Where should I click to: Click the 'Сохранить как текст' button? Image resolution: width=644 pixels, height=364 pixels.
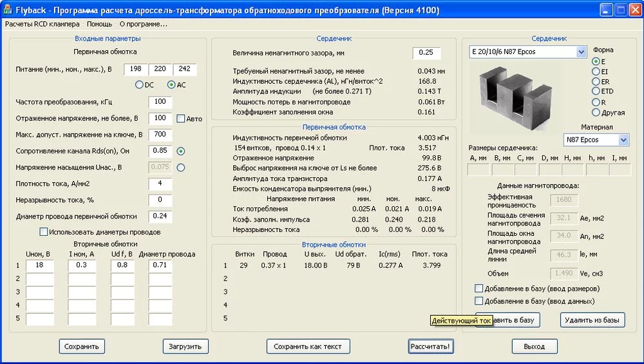point(308,347)
